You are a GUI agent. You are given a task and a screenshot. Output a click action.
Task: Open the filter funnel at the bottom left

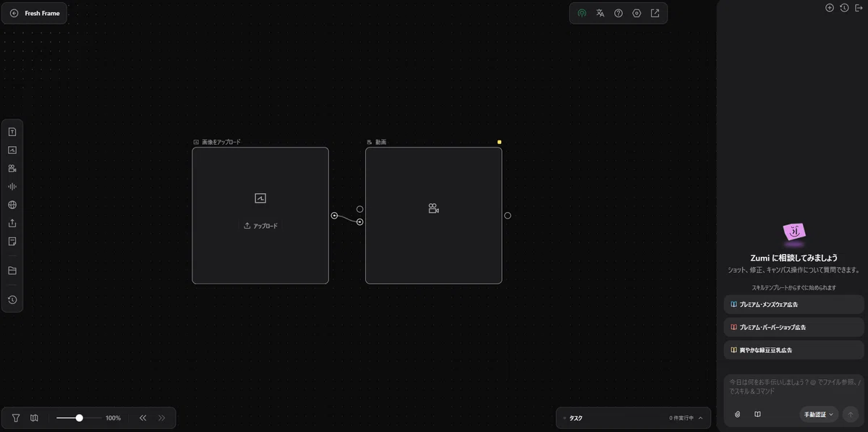point(16,418)
